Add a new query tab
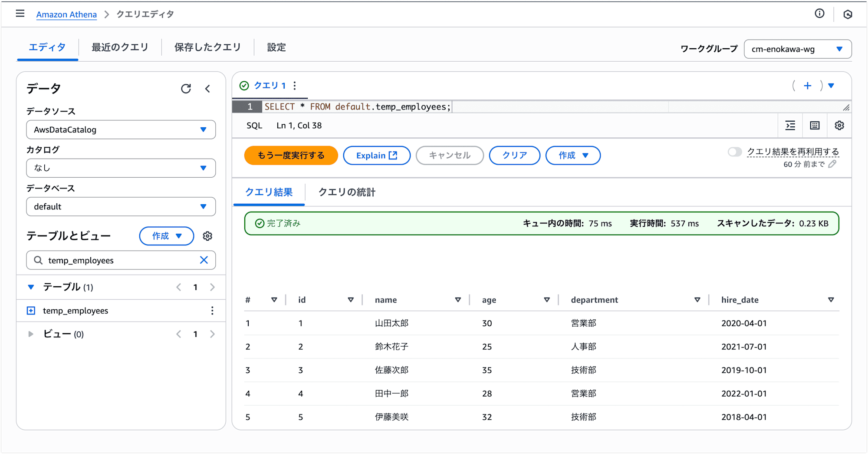Screen dimensions: 868x454 (807, 86)
